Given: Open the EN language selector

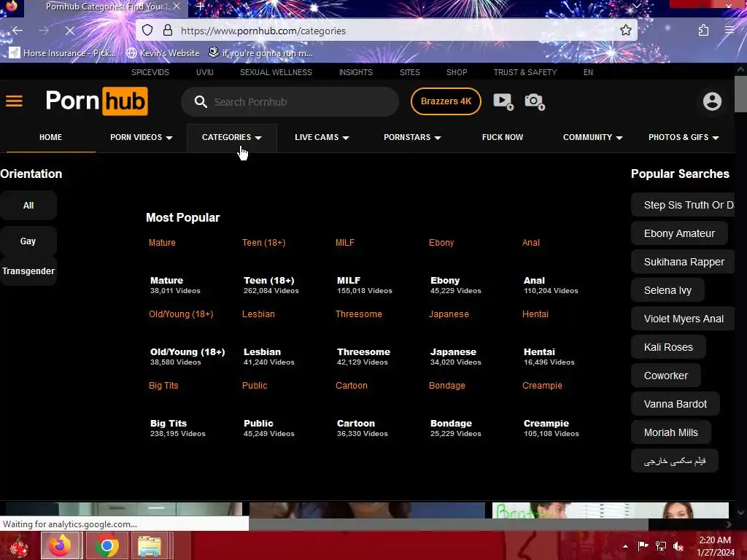Looking at the screenshot, I should click(588, 72).
